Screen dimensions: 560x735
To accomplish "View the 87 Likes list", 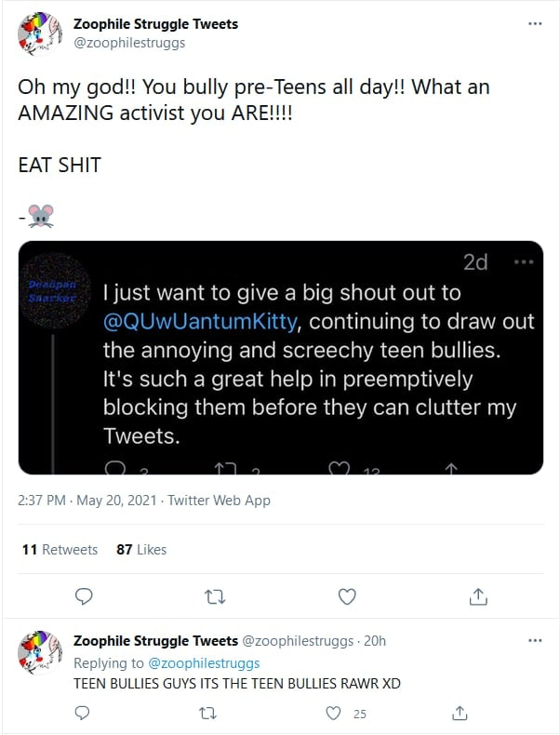I will pos(141,549).
